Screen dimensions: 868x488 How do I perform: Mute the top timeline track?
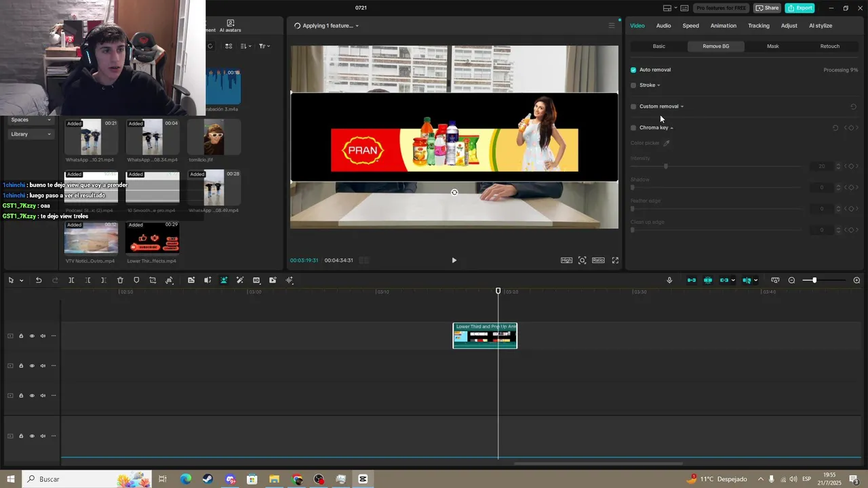point(43,335)
